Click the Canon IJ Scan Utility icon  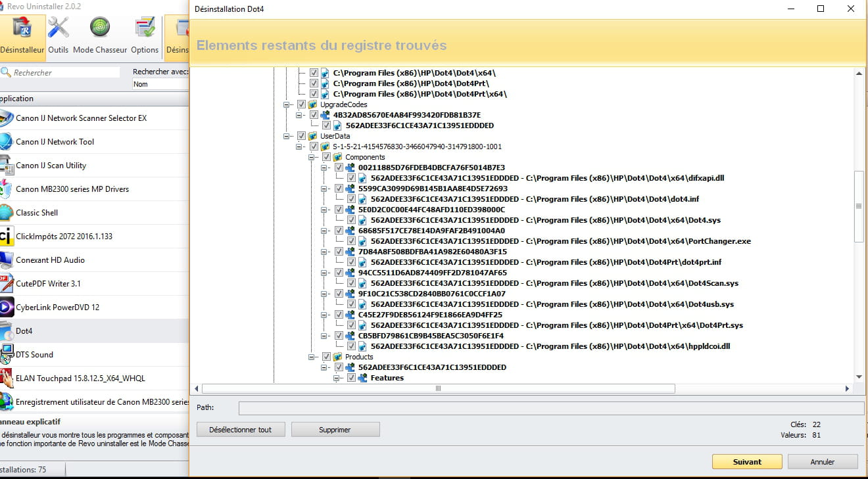[x=5, y=166]
